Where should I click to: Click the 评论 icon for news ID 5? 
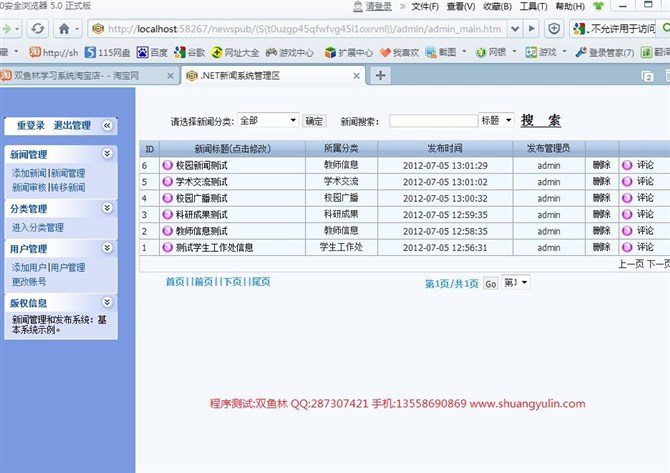pos(628,182)
